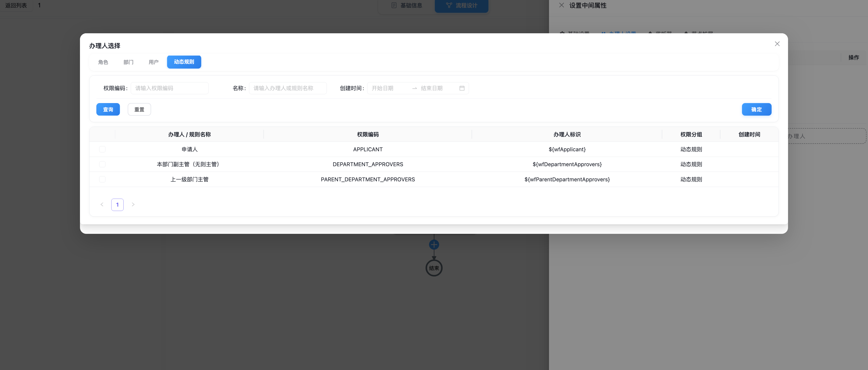The height and width of the screenshot is (370, 868).
Task: Click the 查询 search button
Action: (108, 110)
